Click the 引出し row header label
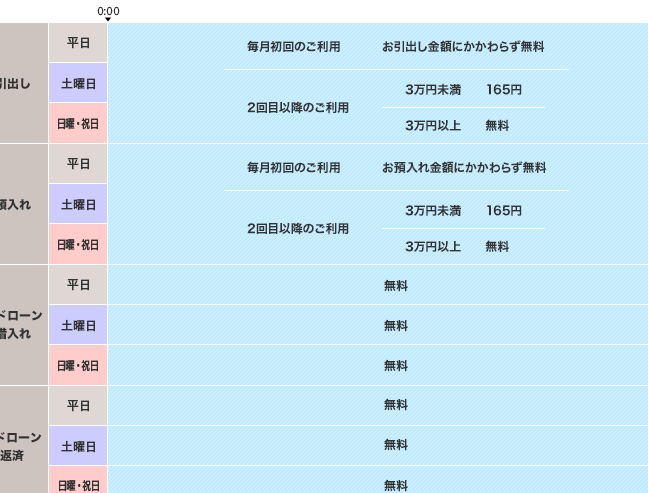The image size is (648, 493). (16, 84)
